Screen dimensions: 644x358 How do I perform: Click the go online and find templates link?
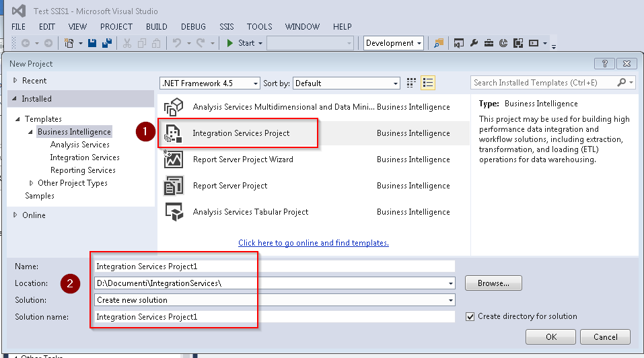pos(314,243)
